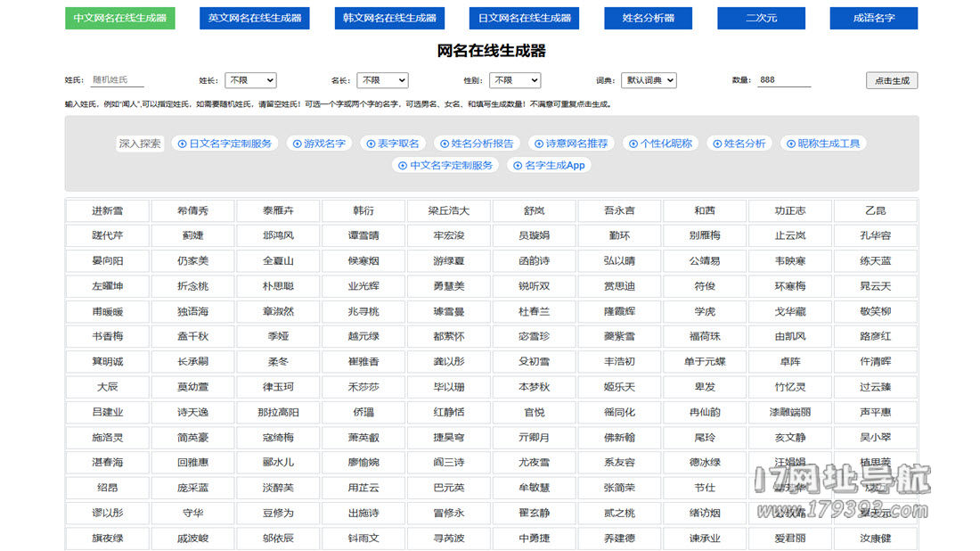Expand the 词典 默认词典 dropdown

tap(649, 80)
